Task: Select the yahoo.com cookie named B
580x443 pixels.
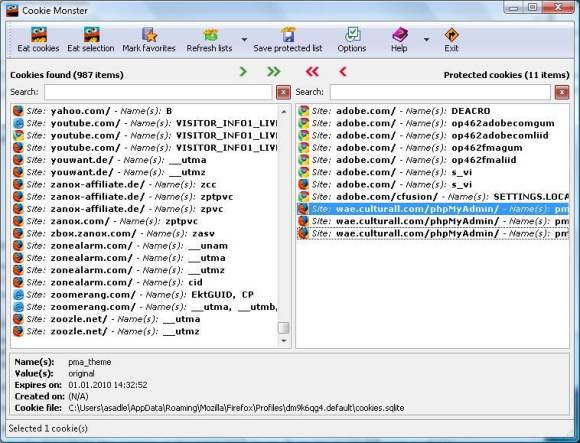Action: click(x=144, y=111)
